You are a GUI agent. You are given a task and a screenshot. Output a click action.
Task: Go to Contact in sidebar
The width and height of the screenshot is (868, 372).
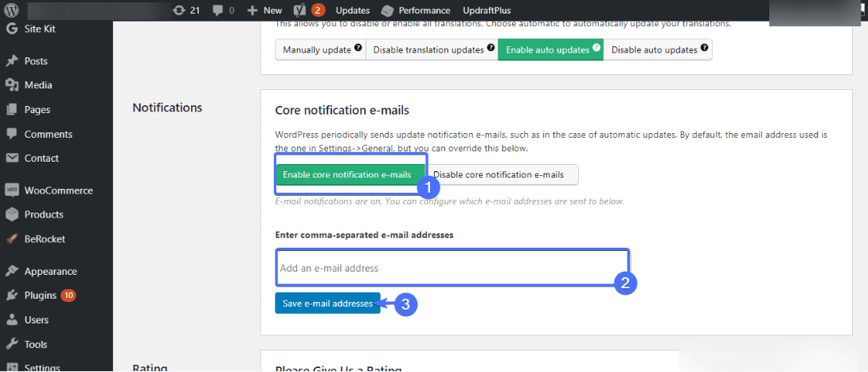point(41,159)
